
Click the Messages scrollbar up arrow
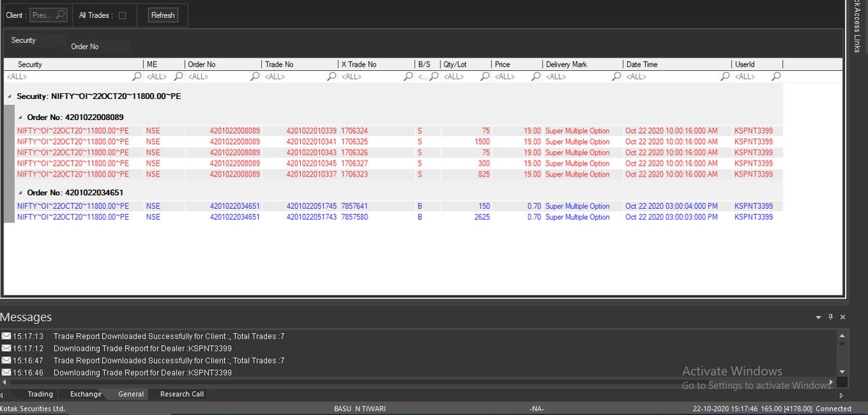click(841, 335)
